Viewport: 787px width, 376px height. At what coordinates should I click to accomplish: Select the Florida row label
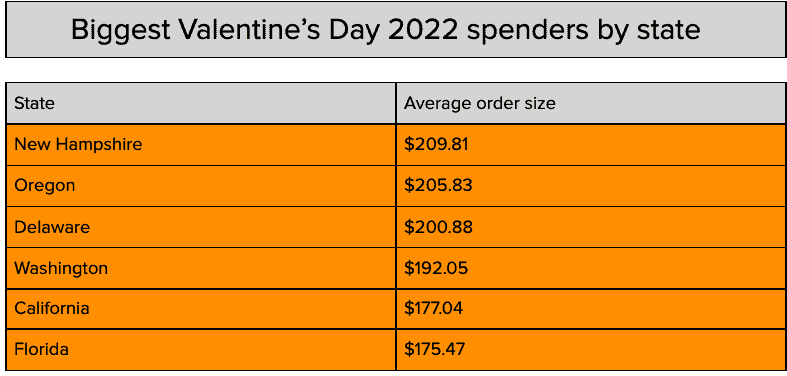pyautogui.click(x=41, y=349)
